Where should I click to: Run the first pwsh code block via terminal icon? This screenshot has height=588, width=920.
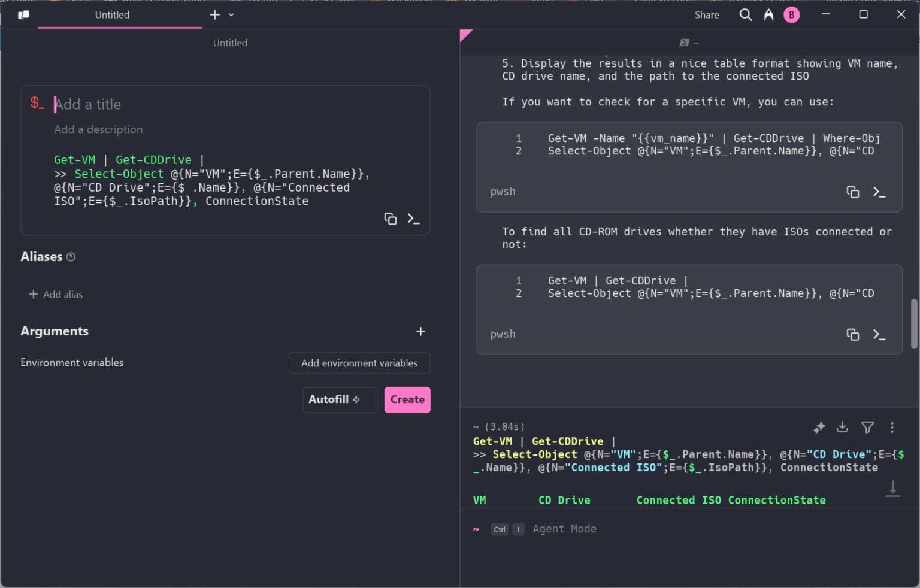(879, 192)
